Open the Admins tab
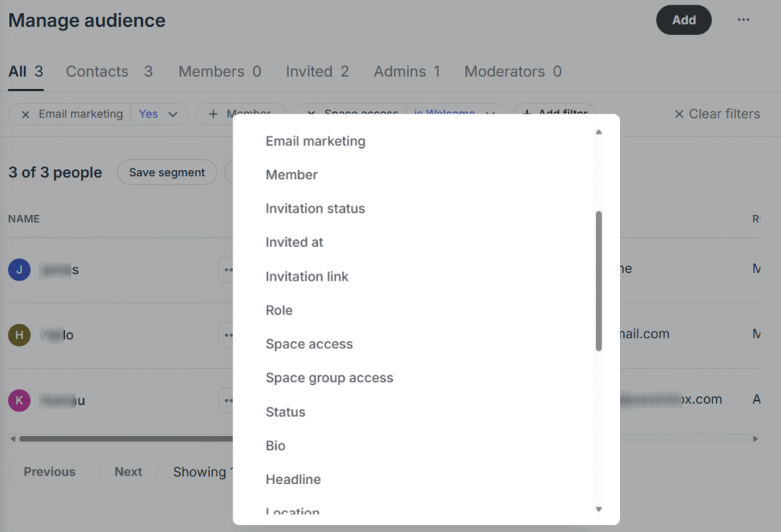The height and width of the screenshot is (532, 781). (398, 71)
